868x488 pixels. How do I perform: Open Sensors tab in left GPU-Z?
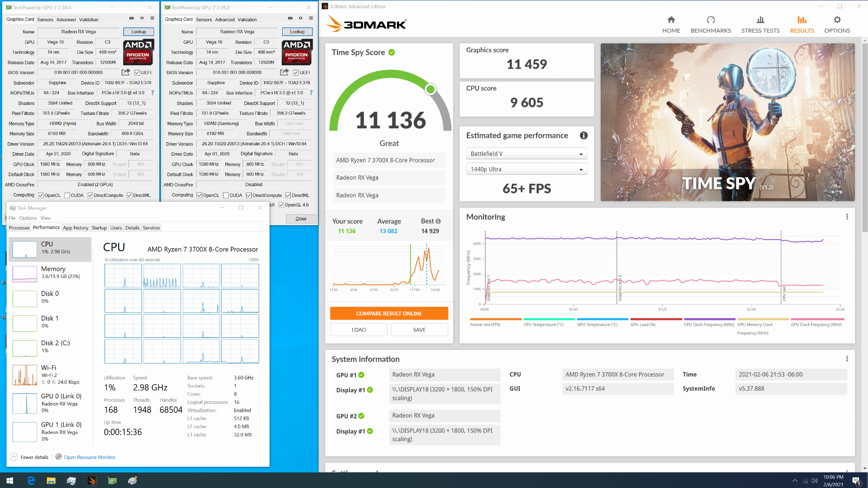tap(45, 20)
